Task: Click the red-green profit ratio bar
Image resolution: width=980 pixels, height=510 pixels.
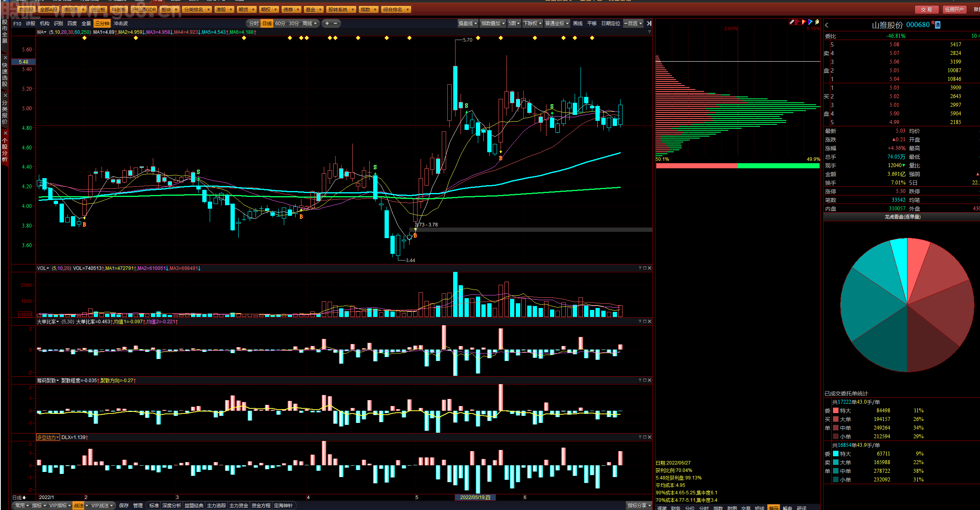Action: click(738, 166)
